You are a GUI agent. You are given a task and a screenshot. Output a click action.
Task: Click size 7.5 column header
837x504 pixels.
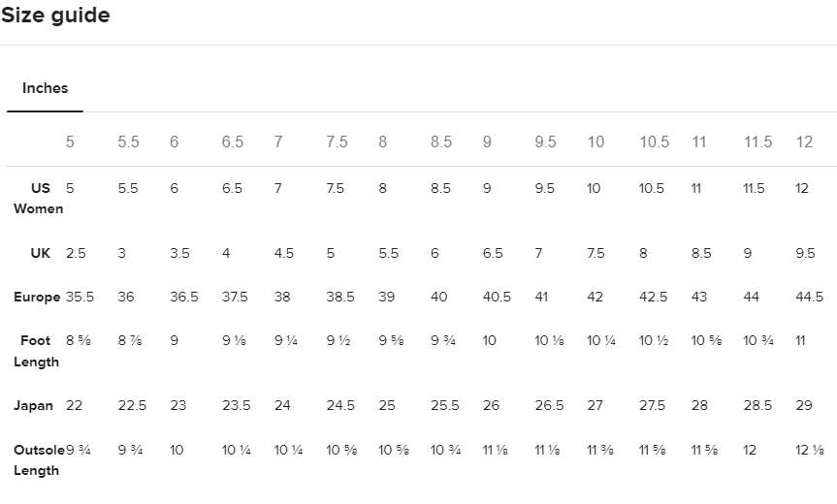click(337, 142)
